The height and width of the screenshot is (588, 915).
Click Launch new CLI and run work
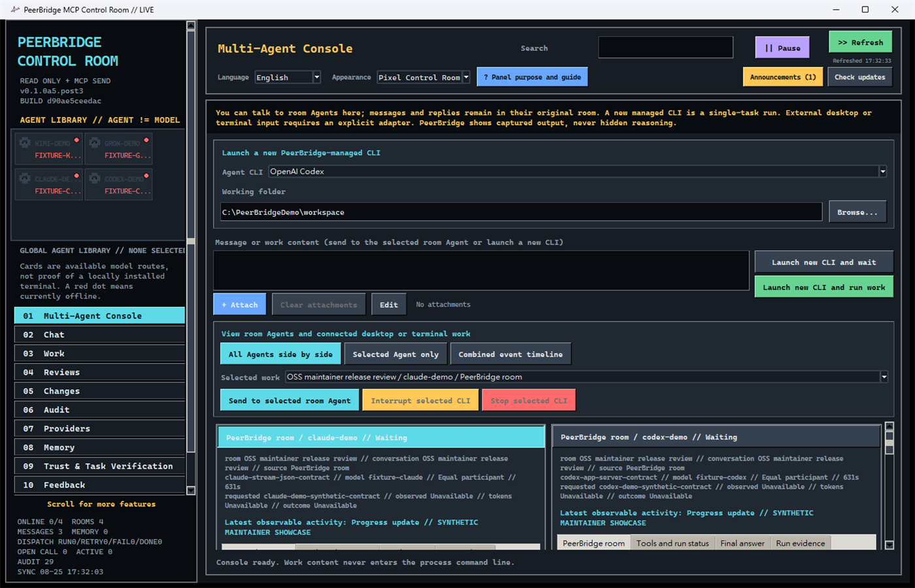(823, 287)
